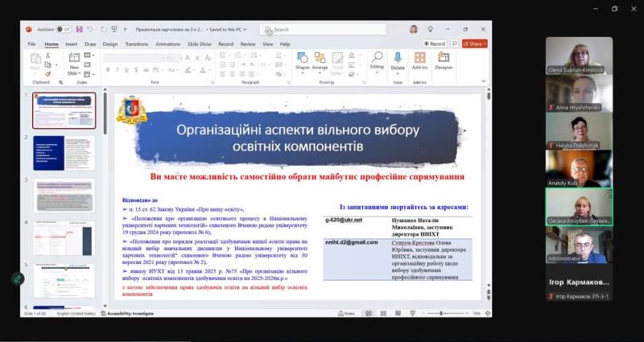Click the Dictate microphone icon
The image size is (644, 342).
(398, 60)
